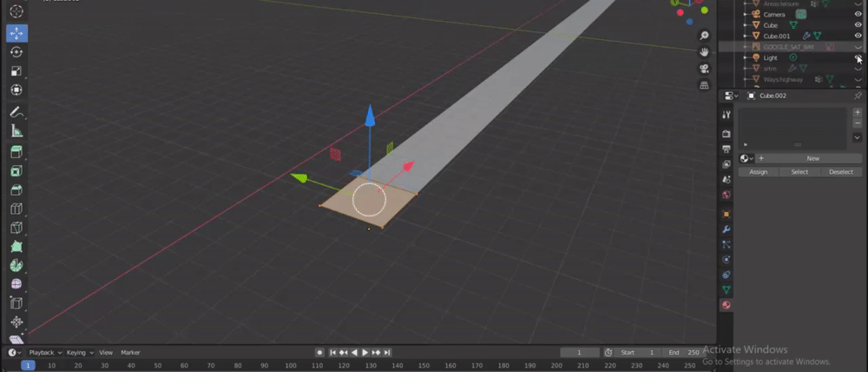868x372 pixels.
Task: Play the animation forward
Action: tap(365, 353)
